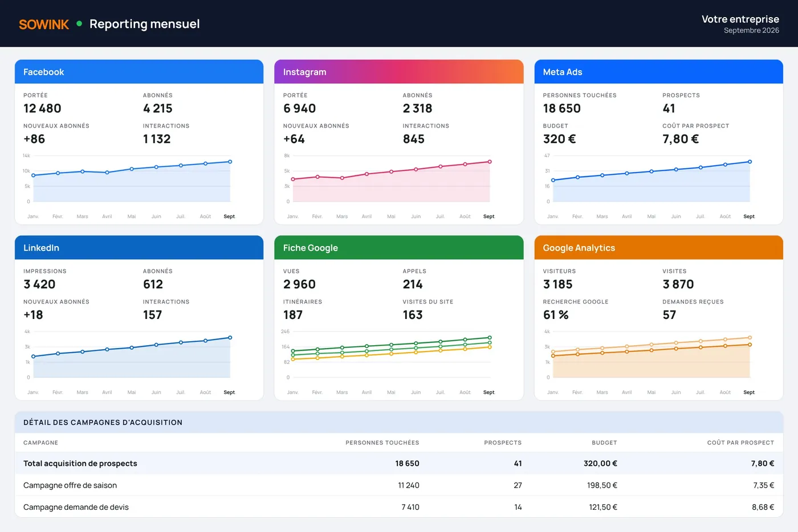The width and height of the screenshot is (798, 532).
Task: Select the Reporting mensuel title
Action: click(x=145, y=24)
